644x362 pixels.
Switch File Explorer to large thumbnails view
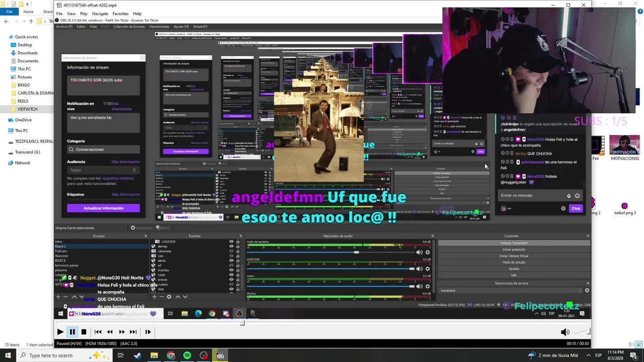[x=639, y=345]
